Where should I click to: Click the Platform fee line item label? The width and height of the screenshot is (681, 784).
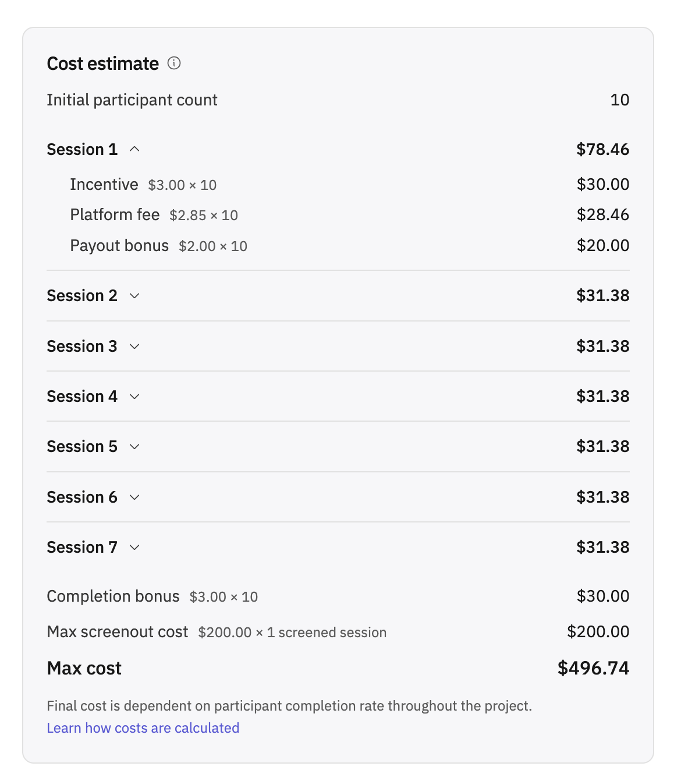point(115,215)
